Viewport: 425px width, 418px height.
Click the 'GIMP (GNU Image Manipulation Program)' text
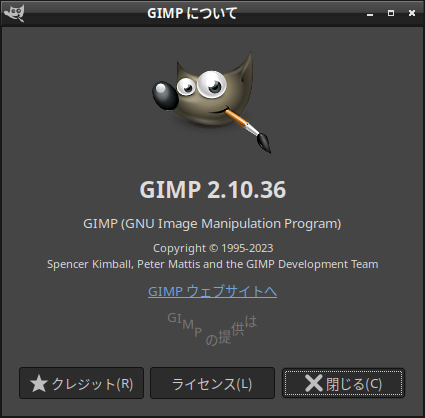212,223
